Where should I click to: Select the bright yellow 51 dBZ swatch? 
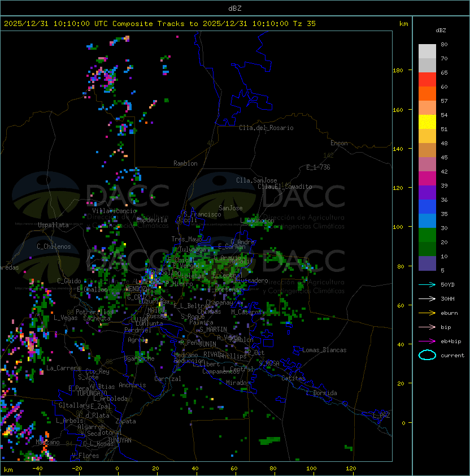click(x=427, y=122)
